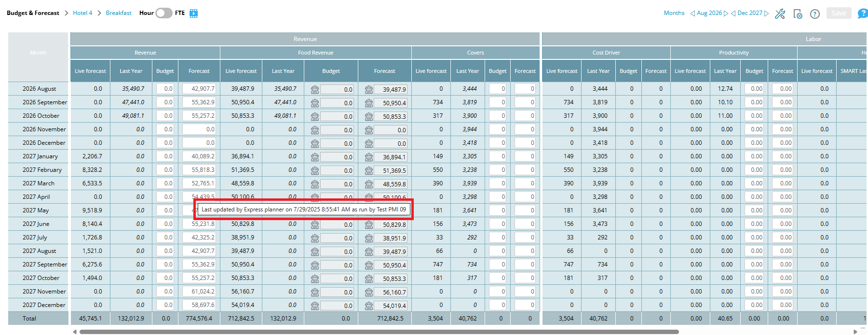
Task: Click the Labor group header
Action: 813,39
